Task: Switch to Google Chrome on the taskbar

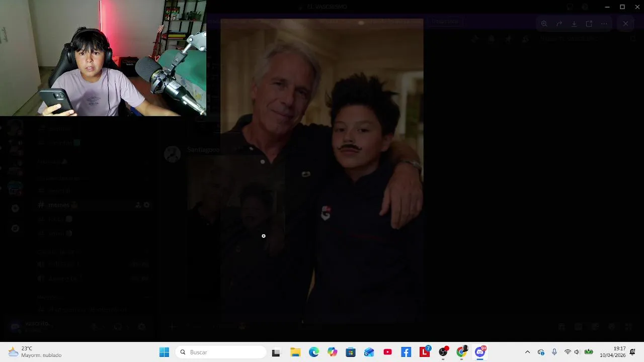Action: coord(461,352)
